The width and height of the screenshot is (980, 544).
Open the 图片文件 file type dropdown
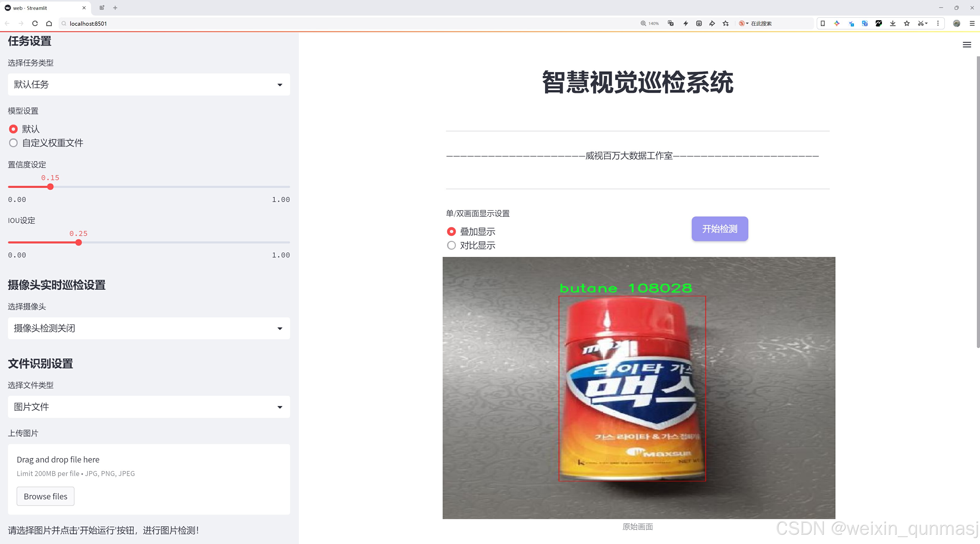149,407
